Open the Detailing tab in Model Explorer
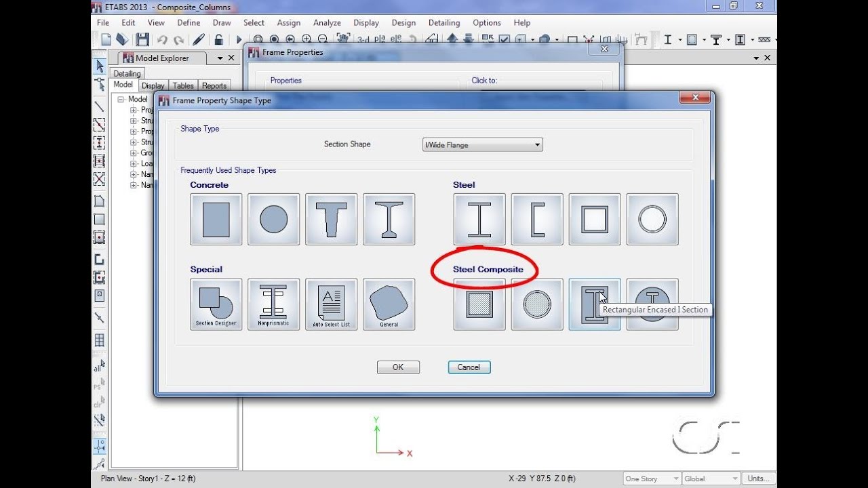The height and width of the screenshot is (488, 868). pos(127,74)
